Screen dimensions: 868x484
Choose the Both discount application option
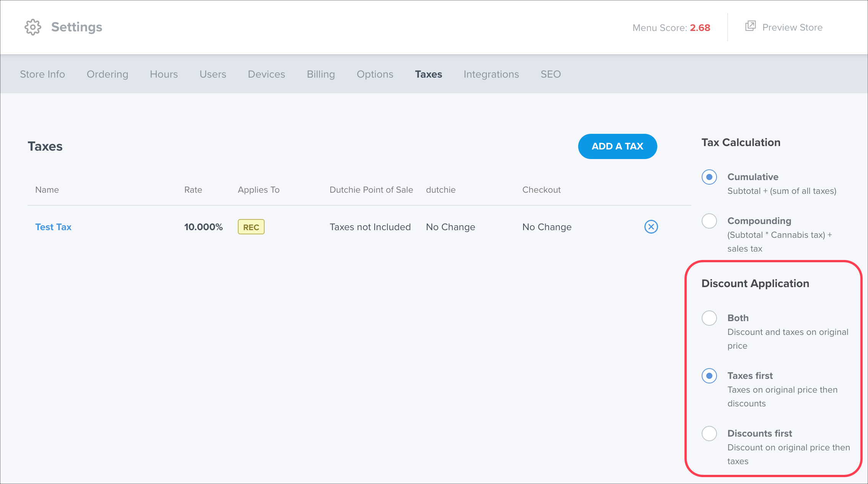point(709,318)
